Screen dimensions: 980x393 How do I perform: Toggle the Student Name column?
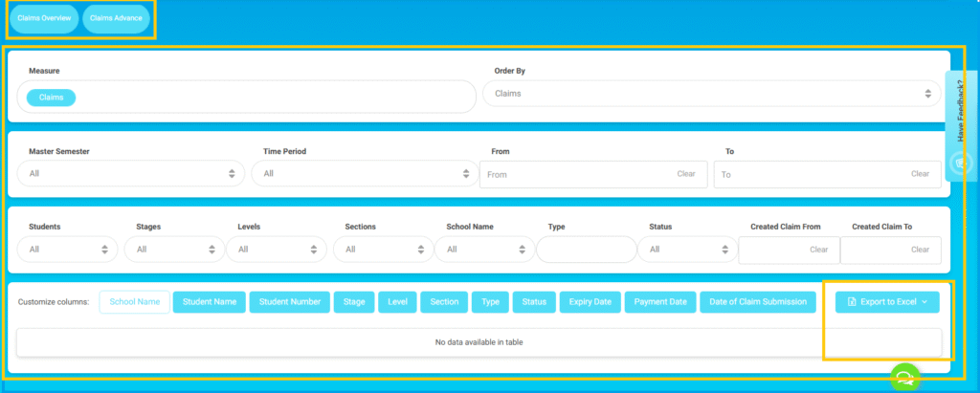[210, 302]
